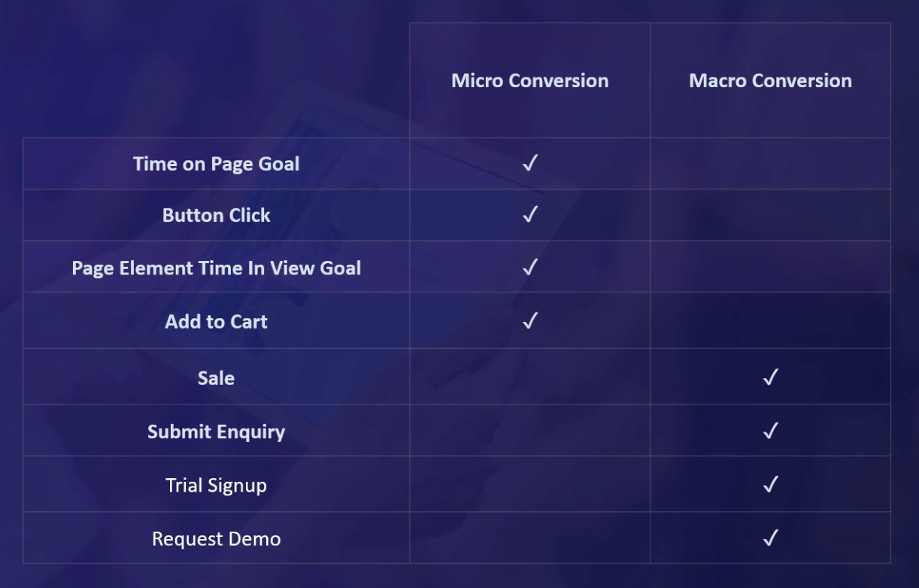Select the Page Element Time In View checkmark
The width and height of the screenshot is (919, 588).
coord(530,267)
